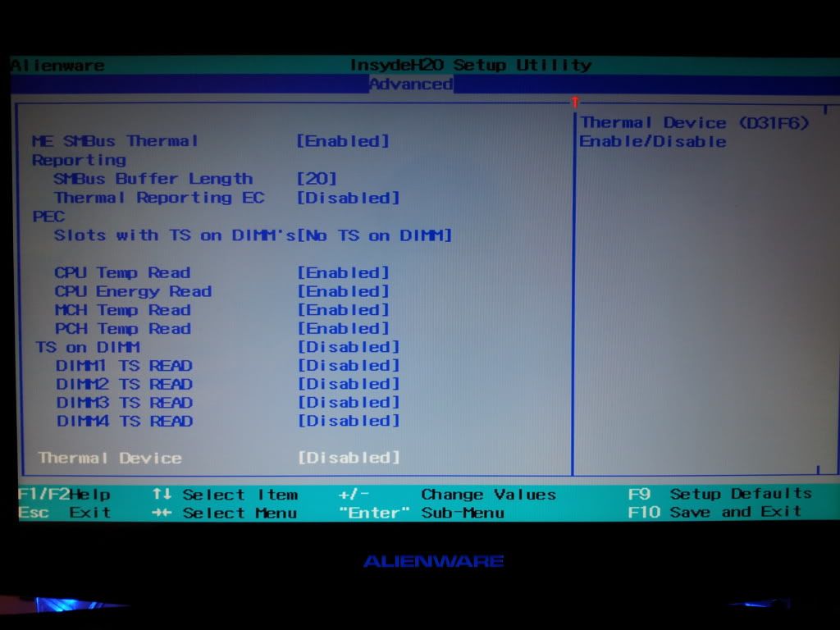Select the CPU Temp Read label
Image resolution: width=840 pixels, height=630 pixels.
click(122, 272)
